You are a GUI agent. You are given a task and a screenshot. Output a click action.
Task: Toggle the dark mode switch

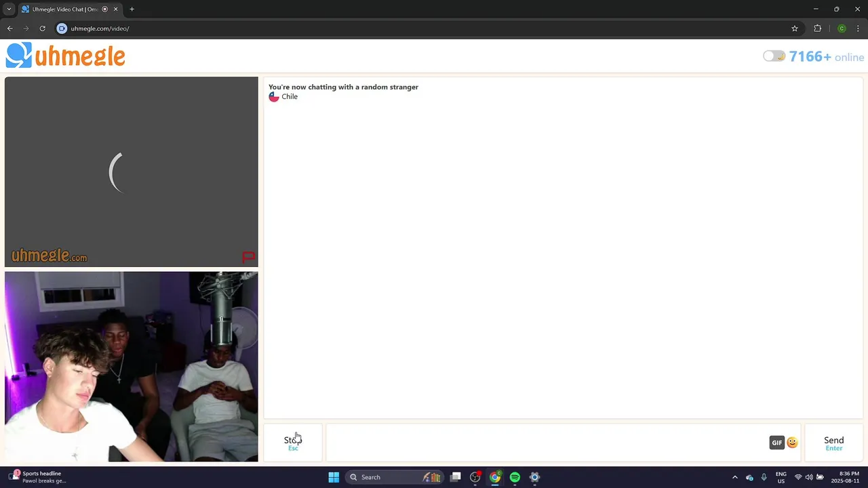tap(774, 56)
